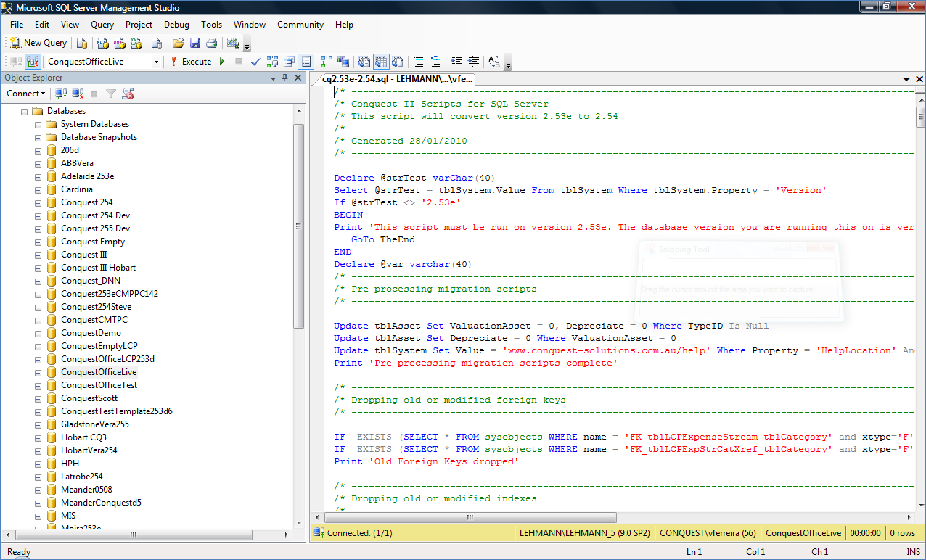The width and height of the screenshot is (926, 560).
Task: Print the current script
Action: pyautogui.click(x=211, y=43)
